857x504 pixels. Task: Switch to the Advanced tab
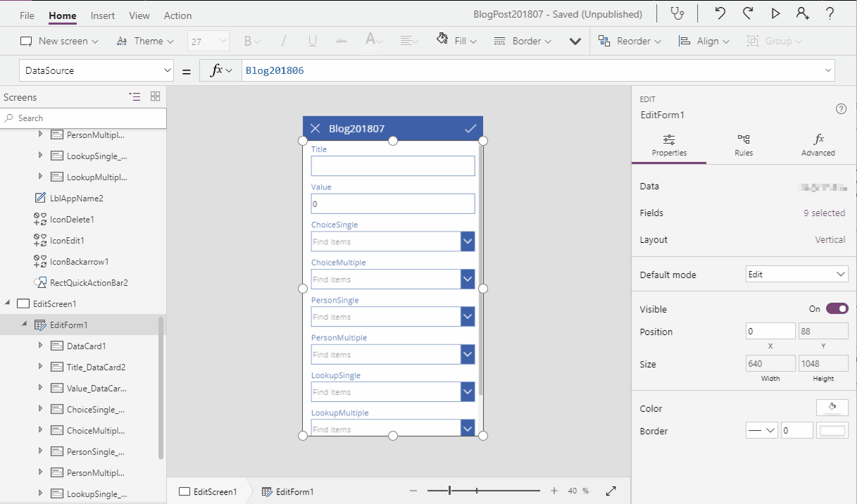pyautogui.click(x=818, y=144)
